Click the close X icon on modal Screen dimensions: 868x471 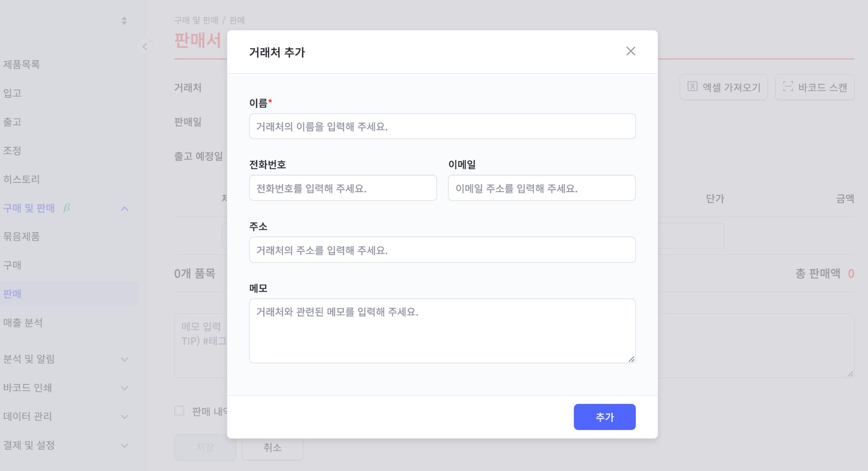631,51
